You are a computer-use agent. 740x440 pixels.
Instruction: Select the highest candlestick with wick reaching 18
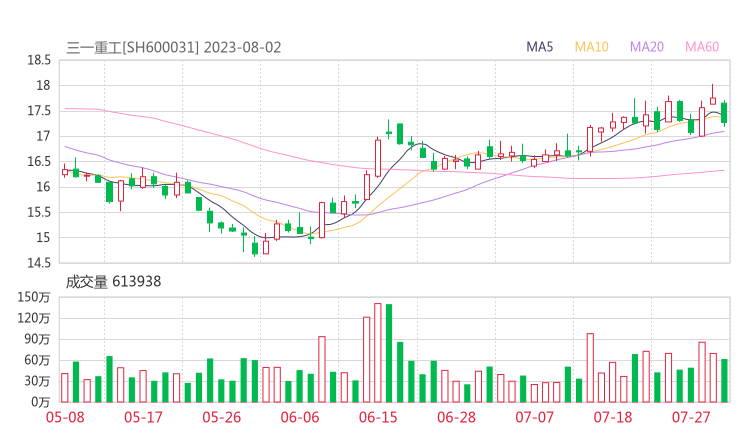pyautogui.click(x=713, y=94)
